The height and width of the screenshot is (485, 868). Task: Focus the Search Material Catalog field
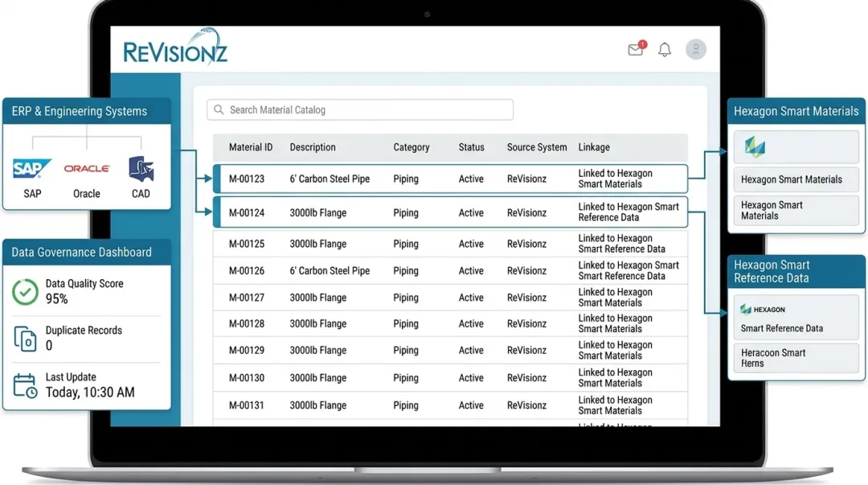tap(360, 109)
